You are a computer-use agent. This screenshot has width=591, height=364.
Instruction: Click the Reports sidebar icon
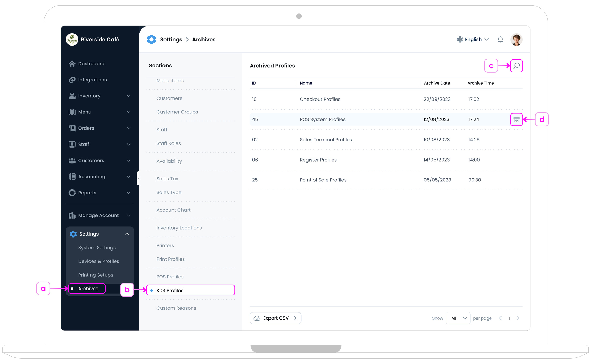(72, 193)
